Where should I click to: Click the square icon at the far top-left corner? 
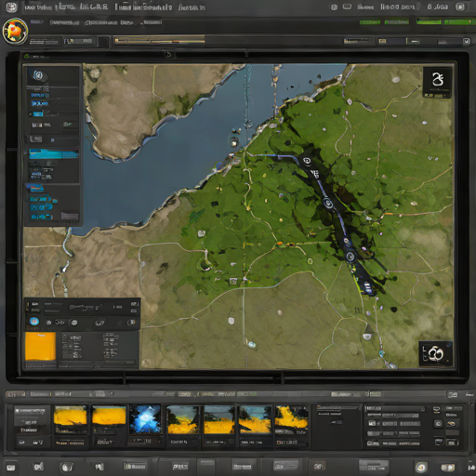(x=11, y=7)
